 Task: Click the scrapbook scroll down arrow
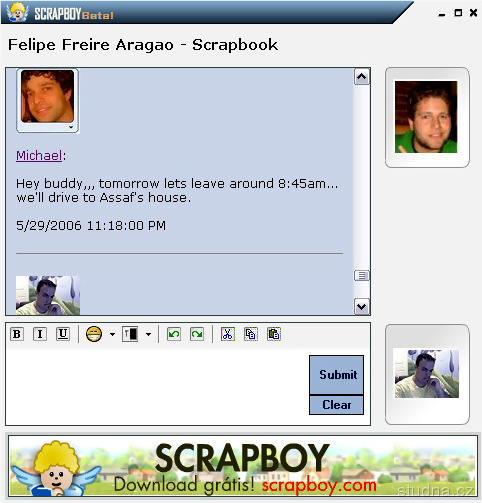tap(362, 306)
